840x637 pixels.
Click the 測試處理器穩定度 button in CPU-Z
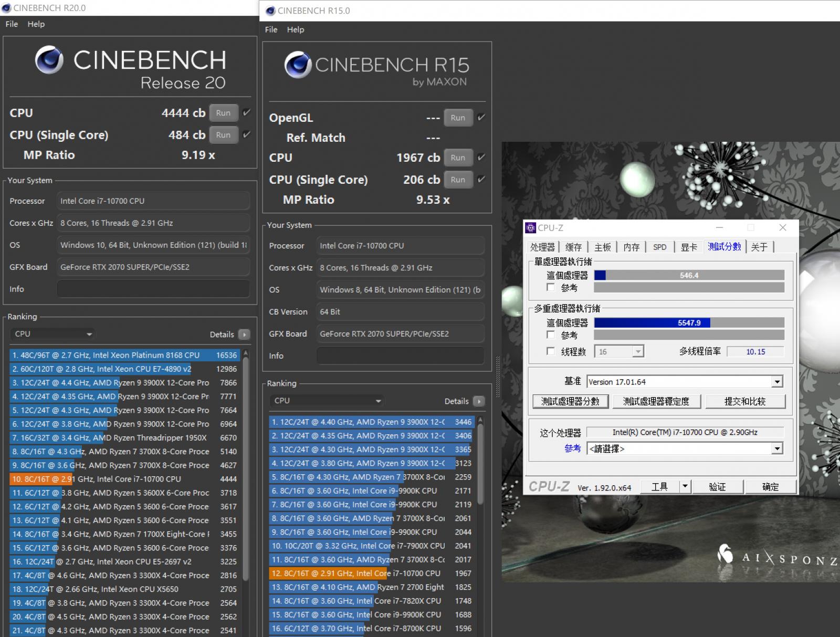pos(656,401)
